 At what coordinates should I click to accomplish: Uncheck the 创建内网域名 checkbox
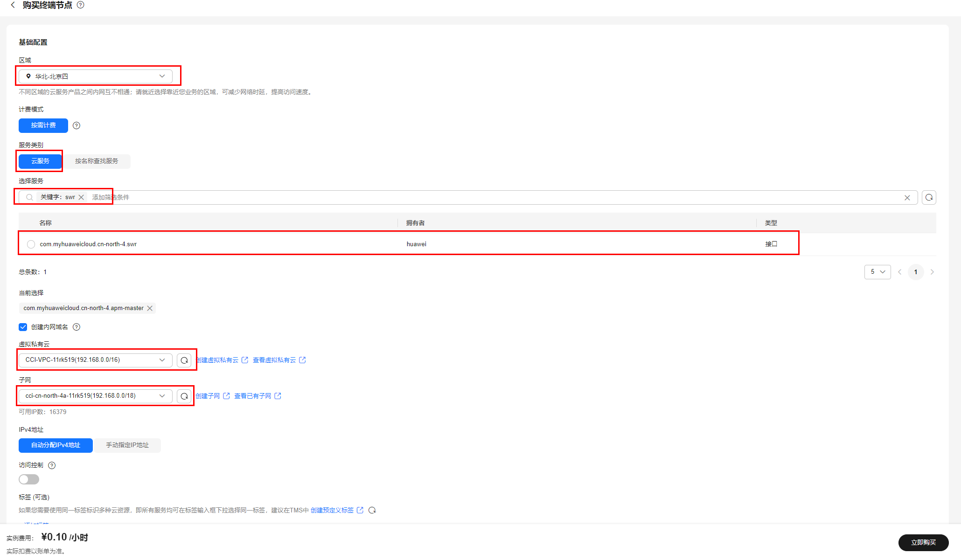pyautogui.click(x=23, y=327)
